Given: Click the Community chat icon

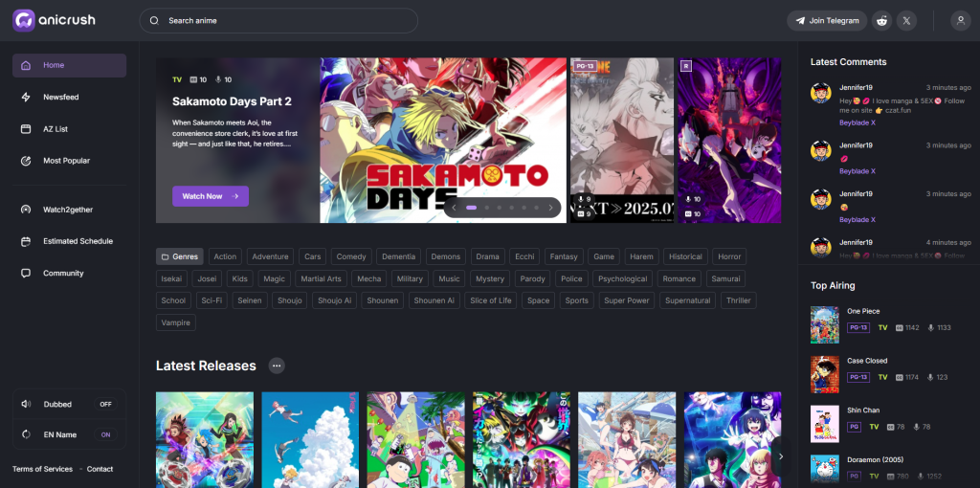Looking at the screenshot, I should [x=26, y=273].
